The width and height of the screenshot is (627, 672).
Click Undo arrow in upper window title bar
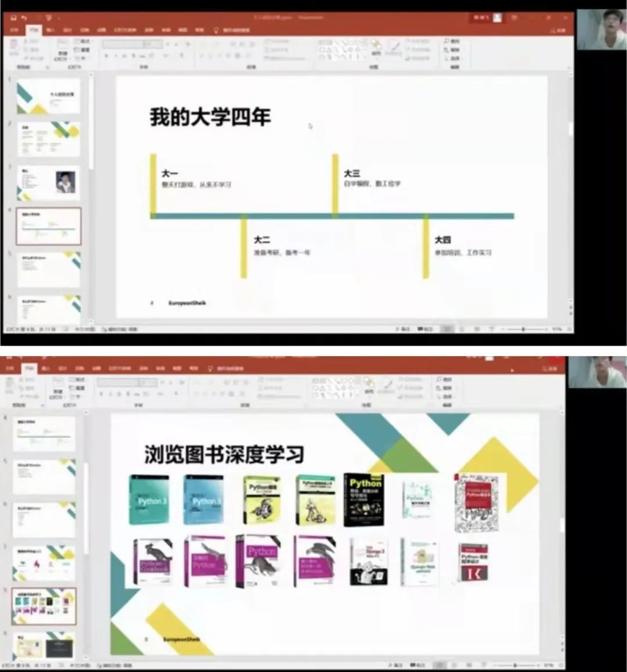pyautogui.click(x=24, y=18)
